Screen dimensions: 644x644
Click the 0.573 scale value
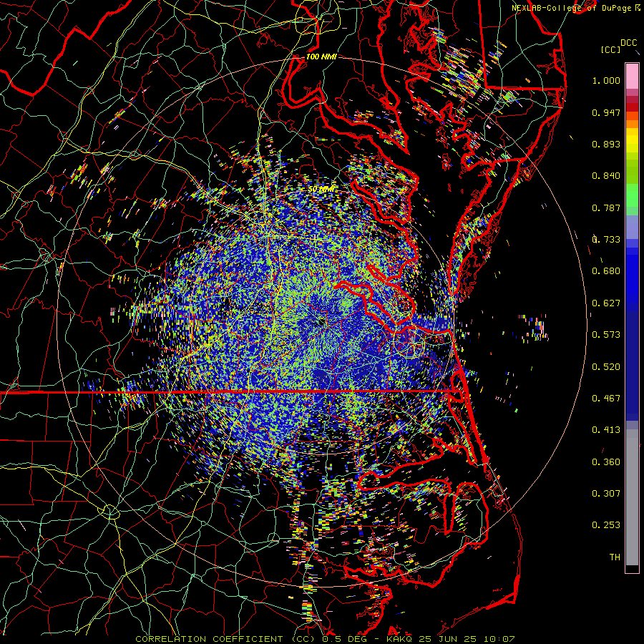[x=606, y=335]
